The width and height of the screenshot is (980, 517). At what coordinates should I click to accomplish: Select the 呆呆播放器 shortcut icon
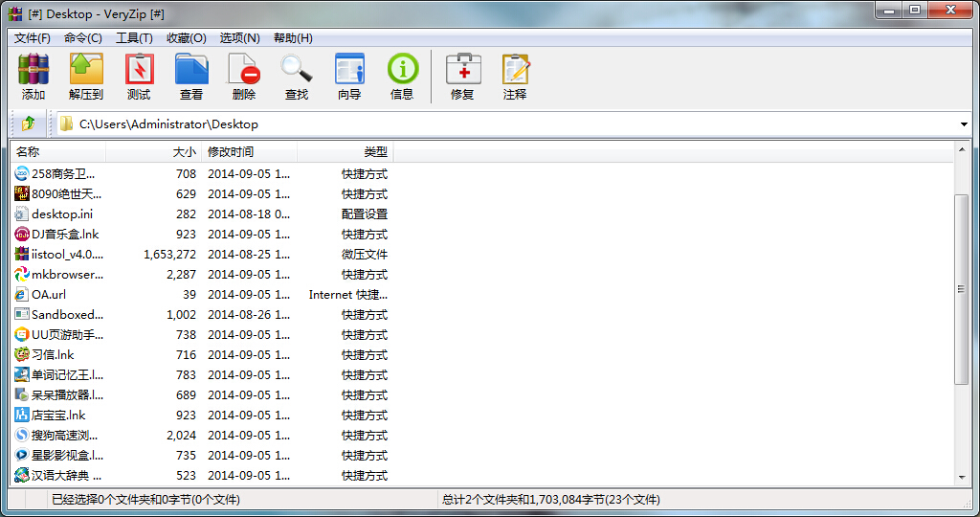[22, 394]
